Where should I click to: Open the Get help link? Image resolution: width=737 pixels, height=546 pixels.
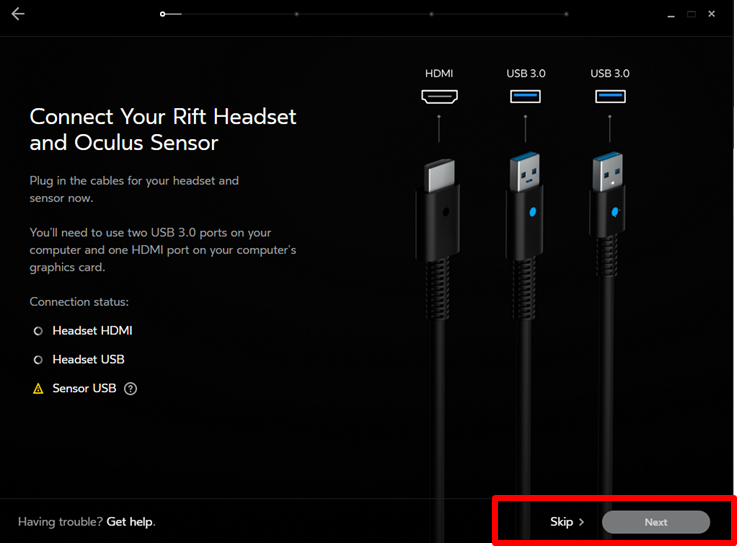pyautogui.click(x=130, y=522)
